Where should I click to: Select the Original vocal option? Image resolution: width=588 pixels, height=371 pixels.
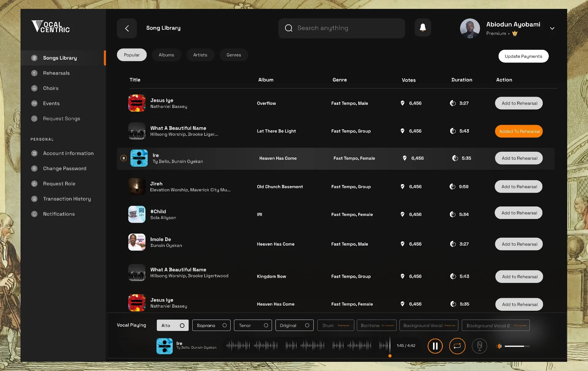coord(294,325)
